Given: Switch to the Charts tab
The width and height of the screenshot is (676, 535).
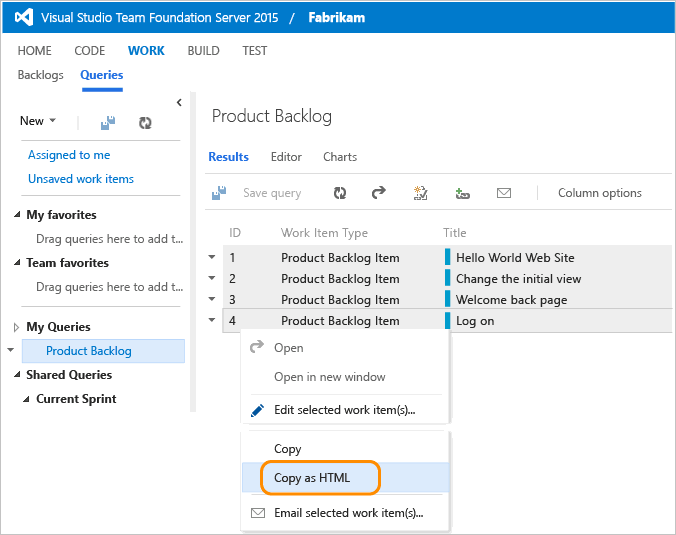Looking at the screenshot, I should (x=339, y=157).
